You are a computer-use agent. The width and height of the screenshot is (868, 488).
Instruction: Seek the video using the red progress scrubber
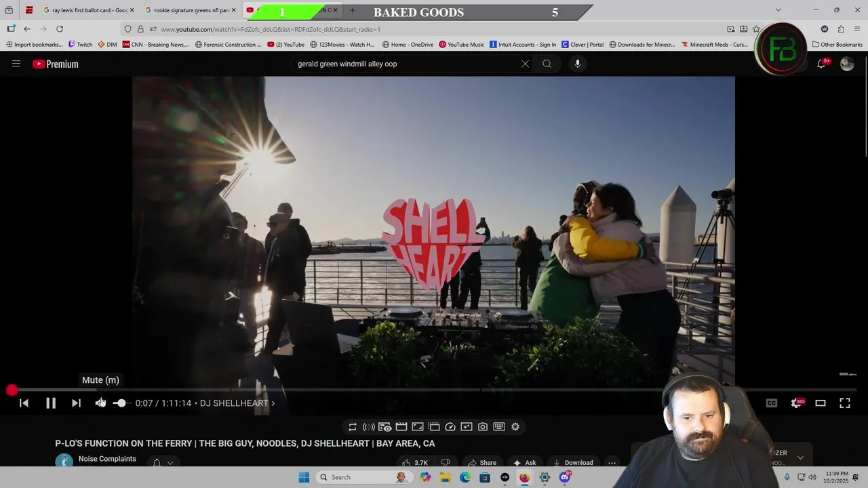click(x=12, y=390)
